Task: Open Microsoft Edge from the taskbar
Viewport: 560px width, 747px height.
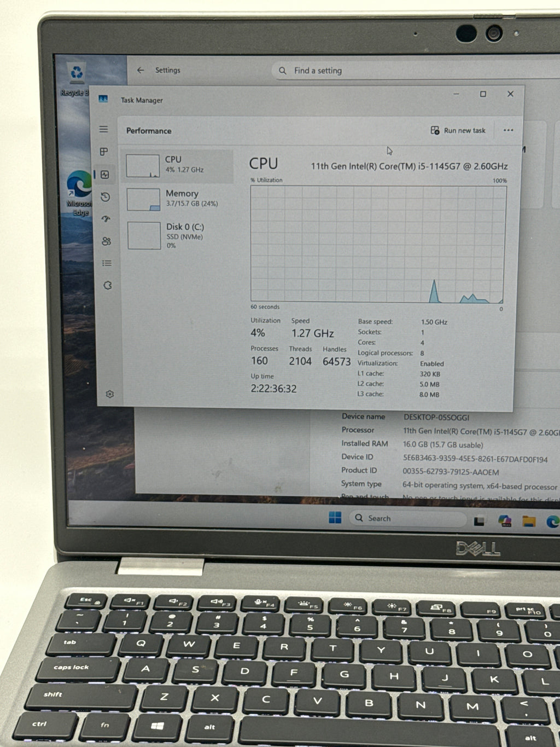Action: (552, 522)
